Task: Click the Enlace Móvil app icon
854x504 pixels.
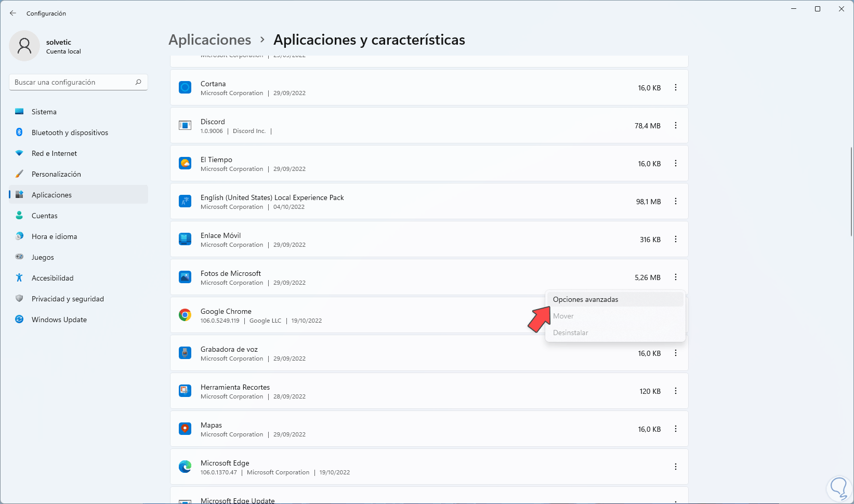Action: (x=185, y=239)
